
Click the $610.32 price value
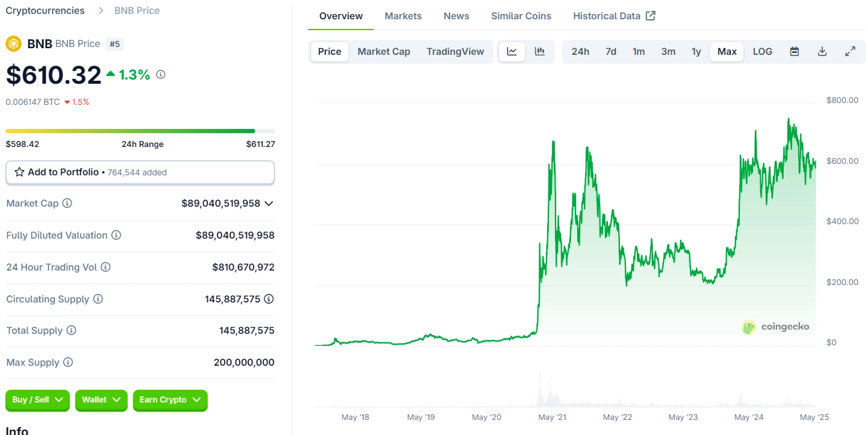click(54, 75)
